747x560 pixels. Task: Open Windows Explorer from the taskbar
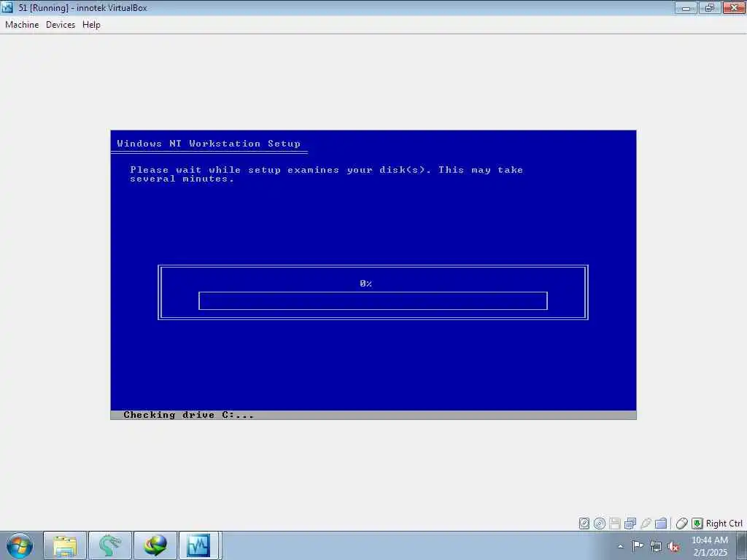[x=65, y=545]
